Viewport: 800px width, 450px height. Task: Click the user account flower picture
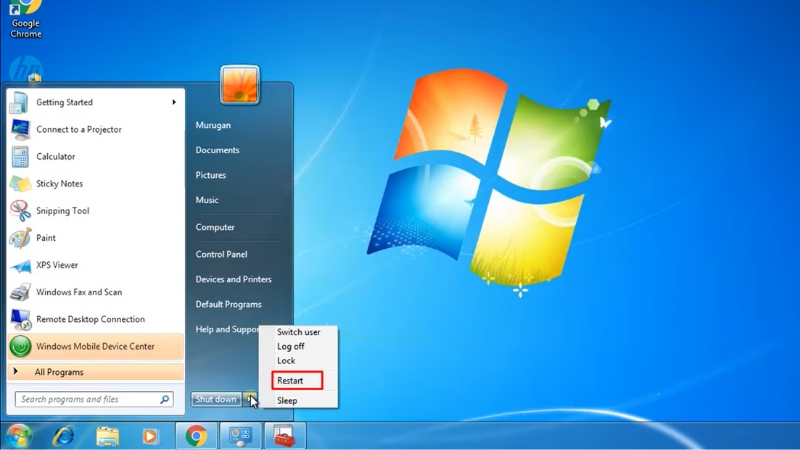240,85
